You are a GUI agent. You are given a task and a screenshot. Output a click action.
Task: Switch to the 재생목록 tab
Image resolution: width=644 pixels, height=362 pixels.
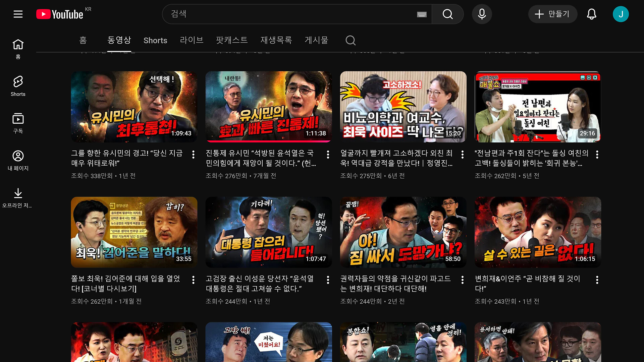point(276,40)
